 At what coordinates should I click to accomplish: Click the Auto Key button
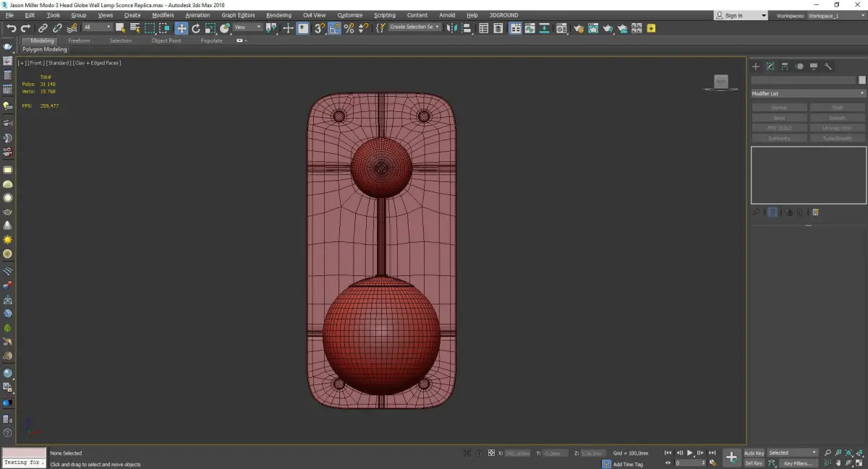coord(754,452)
